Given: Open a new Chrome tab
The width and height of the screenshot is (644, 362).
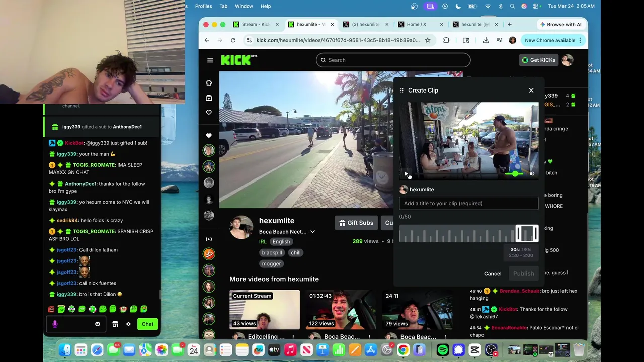Looking at the screenshot, I should 509,24.
